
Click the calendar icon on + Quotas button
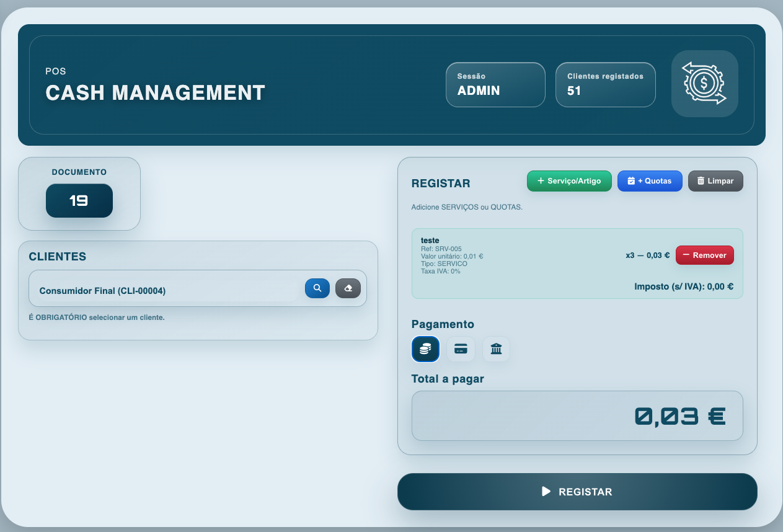point(631,180)
